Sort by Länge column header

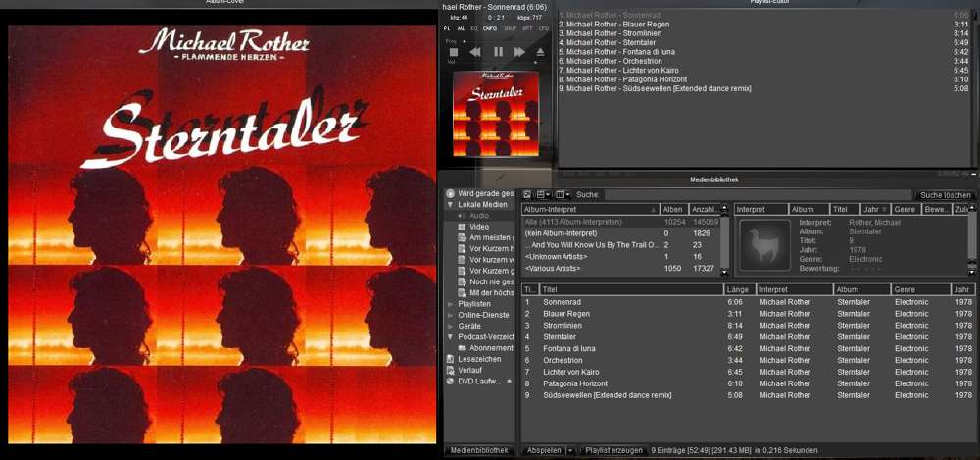pyautogui.click(x=738, y=289)
